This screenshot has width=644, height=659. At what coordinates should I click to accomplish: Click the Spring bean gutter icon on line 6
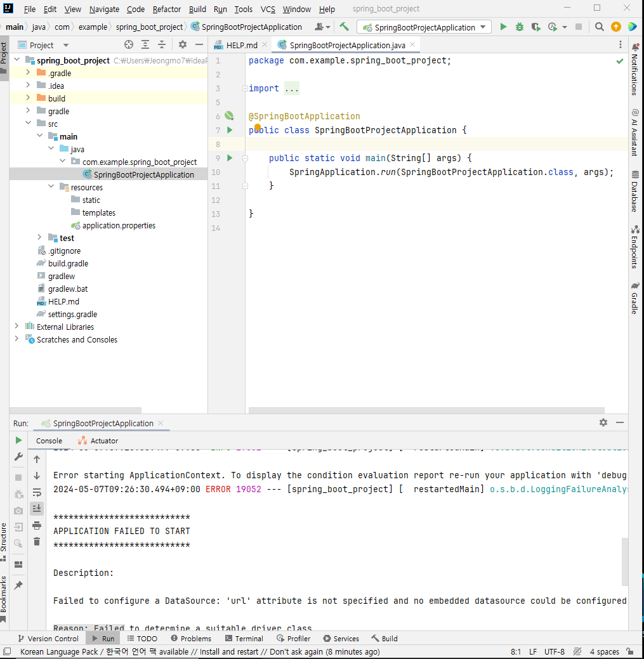[229, 115]
